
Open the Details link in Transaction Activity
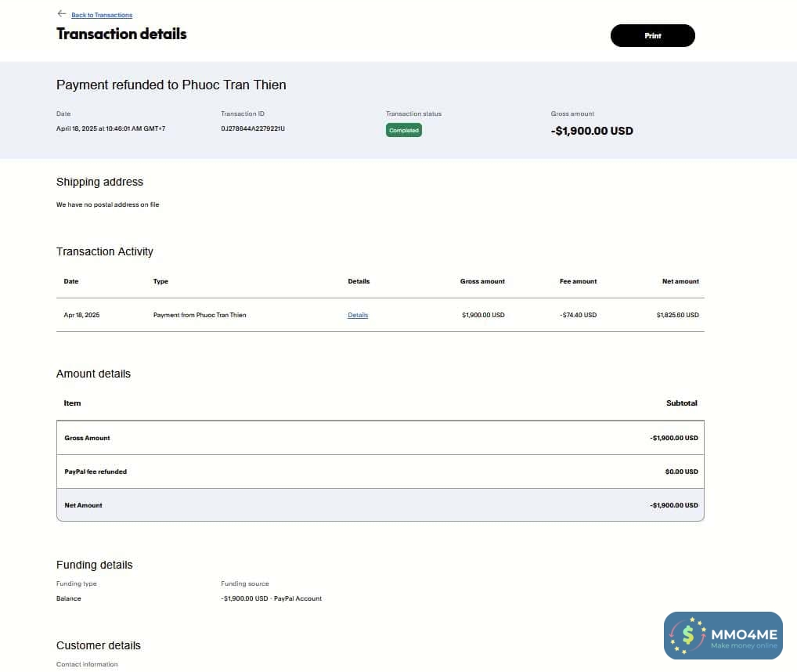(358, 315)
